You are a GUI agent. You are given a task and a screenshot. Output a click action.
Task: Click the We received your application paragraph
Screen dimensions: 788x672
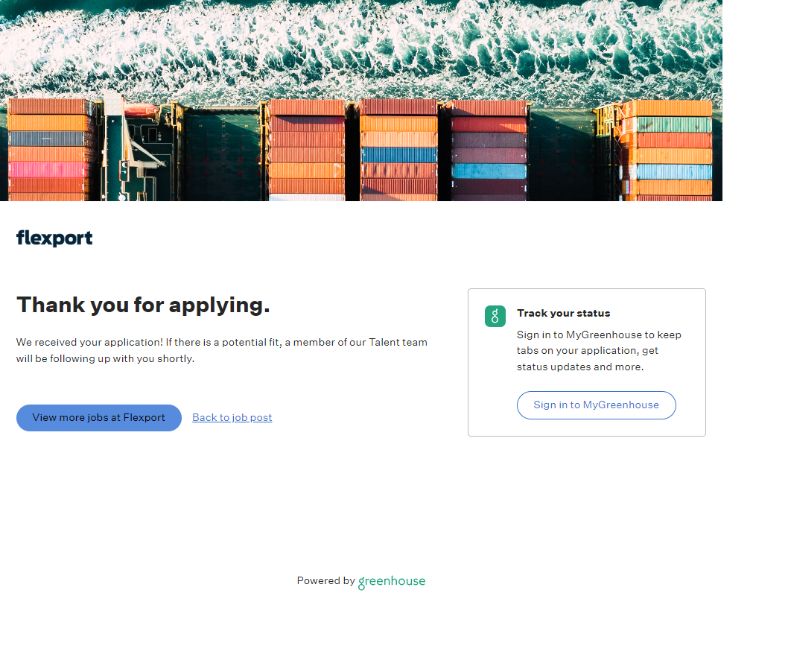pos(222,350)
